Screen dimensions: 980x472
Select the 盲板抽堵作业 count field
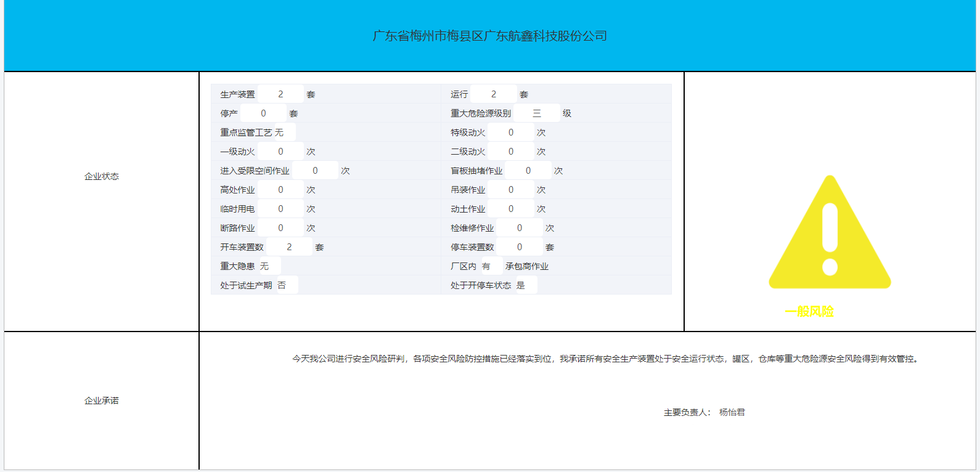(x=528, y=171)
